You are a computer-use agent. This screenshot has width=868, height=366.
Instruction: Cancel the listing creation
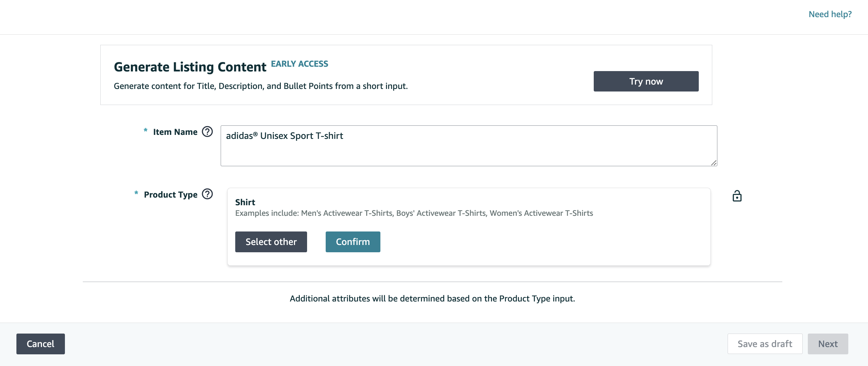(40, 343)
